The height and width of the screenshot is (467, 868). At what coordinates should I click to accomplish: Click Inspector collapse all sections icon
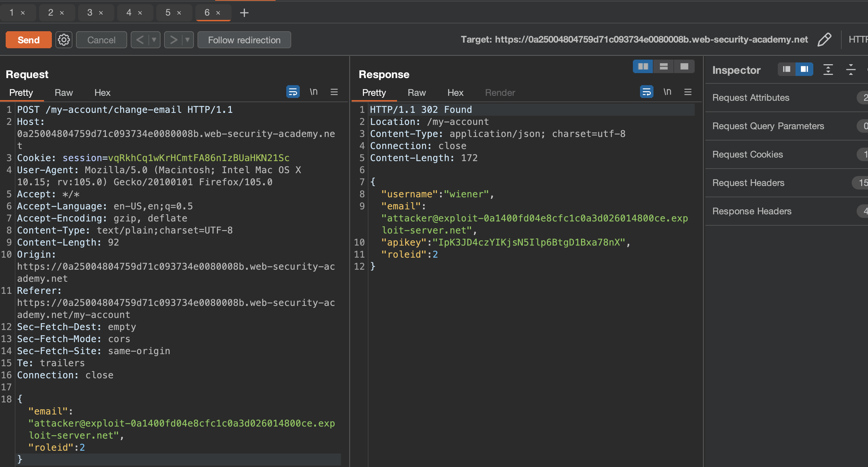851,70
